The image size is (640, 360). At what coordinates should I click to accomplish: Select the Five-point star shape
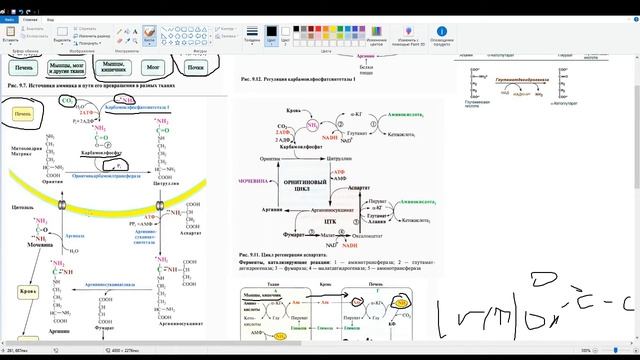(x=177, y=42)
